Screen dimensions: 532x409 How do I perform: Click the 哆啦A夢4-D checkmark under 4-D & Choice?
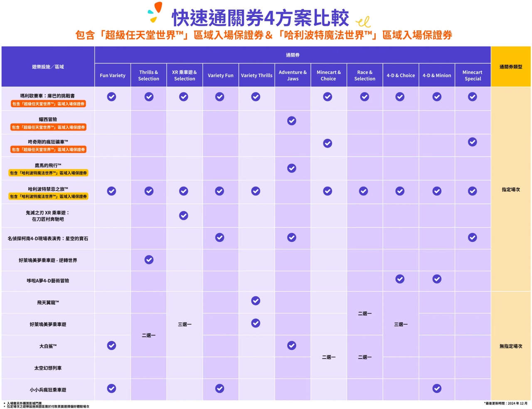(400, 279)
